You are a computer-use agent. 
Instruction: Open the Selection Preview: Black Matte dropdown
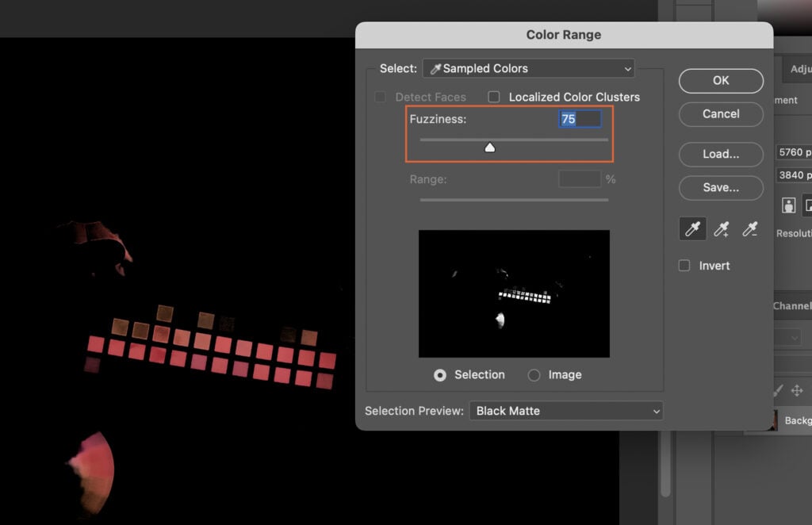[x=565, y=411]
